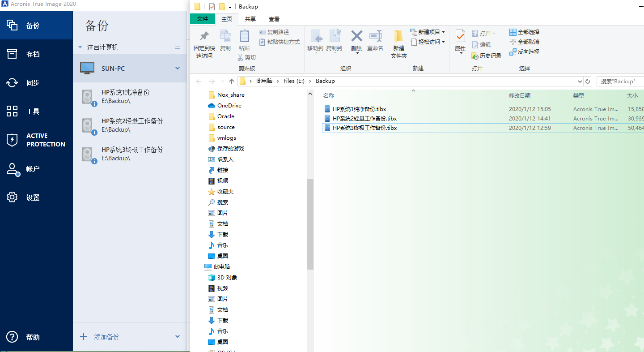Open Quick Access Toolbar customize dropdown

coord(230,7)
